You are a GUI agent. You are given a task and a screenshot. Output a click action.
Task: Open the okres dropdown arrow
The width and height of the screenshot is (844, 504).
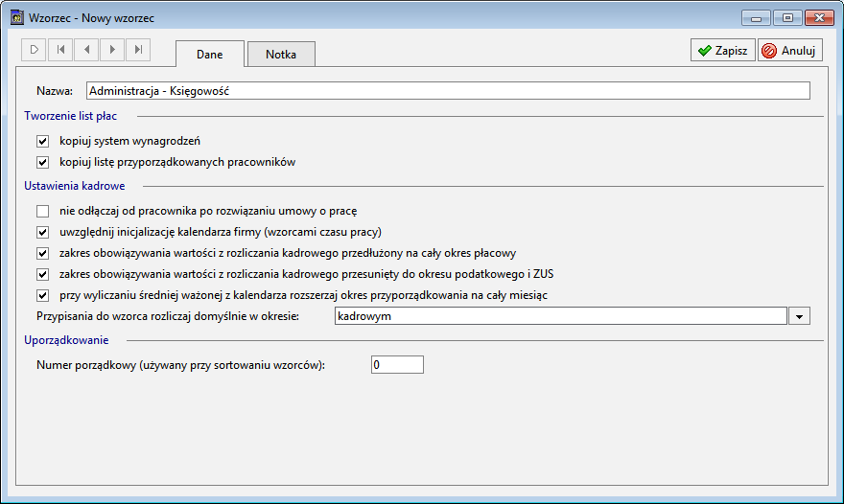tap(799, 316)
